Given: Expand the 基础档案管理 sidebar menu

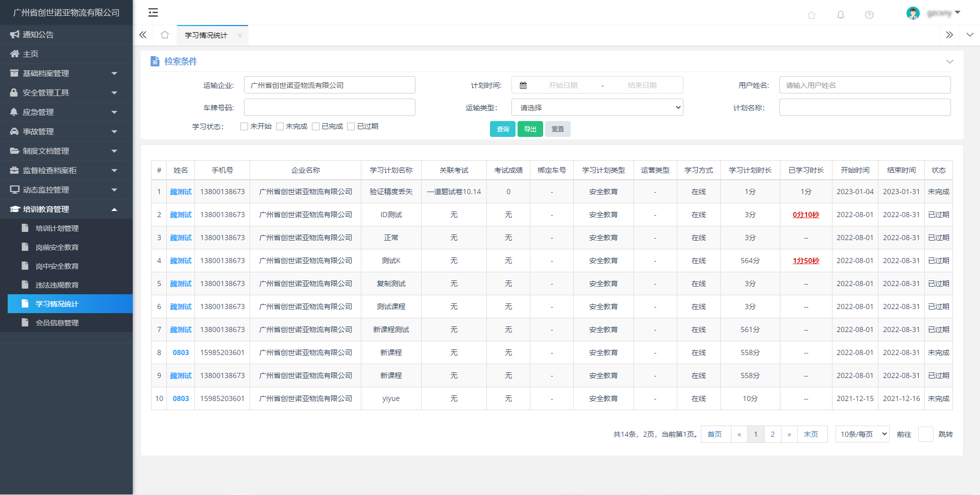Looking at the screenshot, I should (66, 74).
